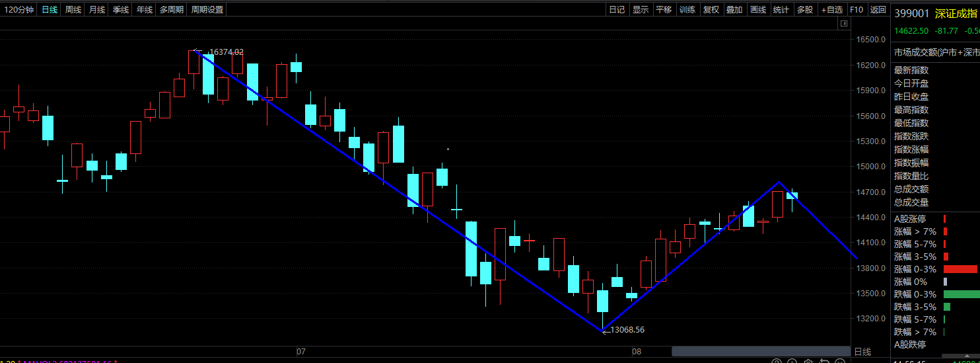Add index to watchlist with +自选
The image size is (980, 363).
[x=832, y=9]
